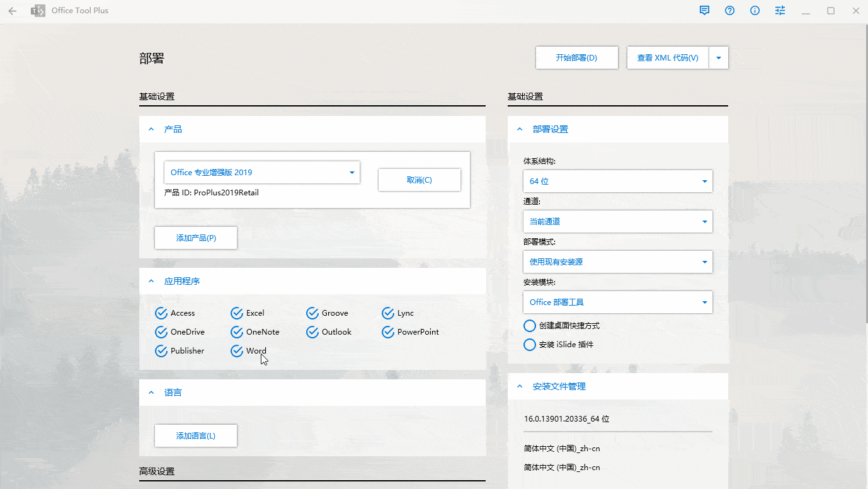Open the Office 专业增强版 2019 product dropdown
Viewport: 868px width, 489px height.
(x=262, y=173)
